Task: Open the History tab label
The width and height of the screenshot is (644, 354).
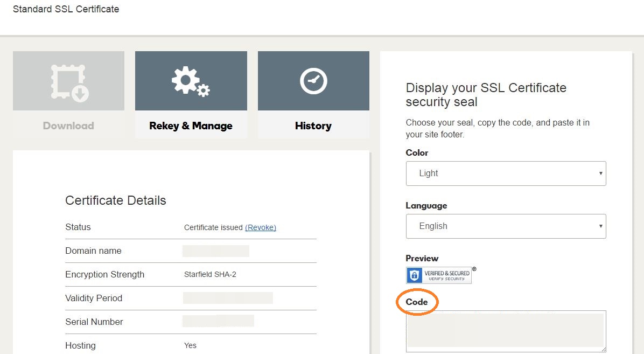Action: click(x=313, y=126)
